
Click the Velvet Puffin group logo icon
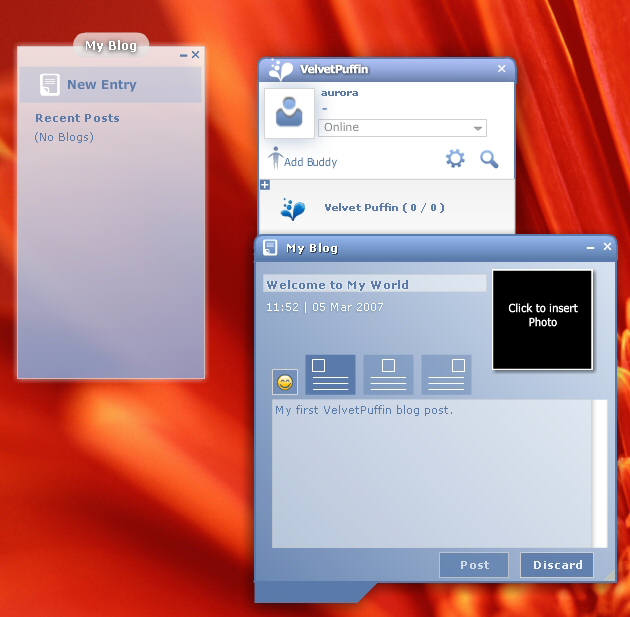click(x=292, y=209)
